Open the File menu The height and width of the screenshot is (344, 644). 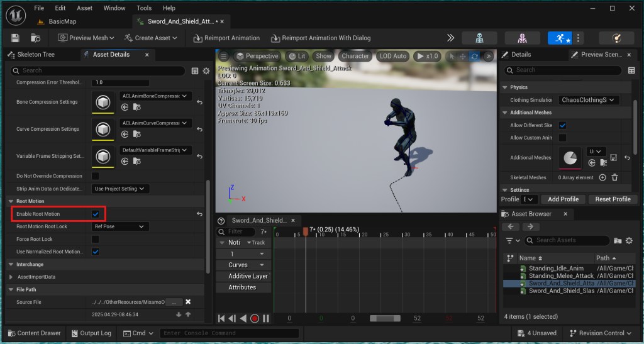click(x=39, y=8)
